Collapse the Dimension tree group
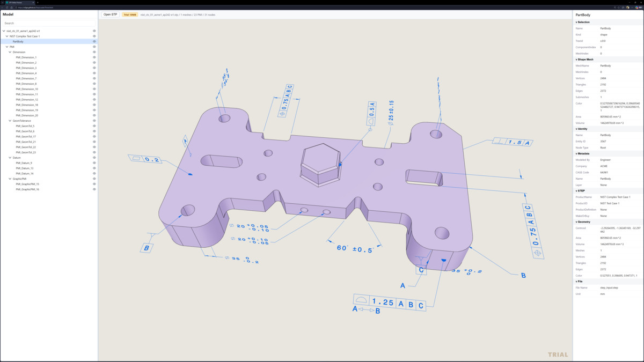This screenshot has width=644, height=362. pos(10,52)
